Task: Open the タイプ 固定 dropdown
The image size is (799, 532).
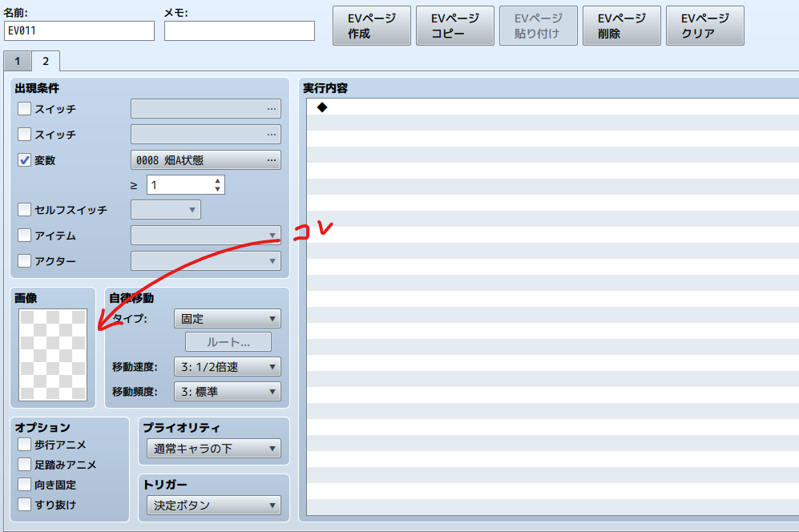Action: (228, 319)
